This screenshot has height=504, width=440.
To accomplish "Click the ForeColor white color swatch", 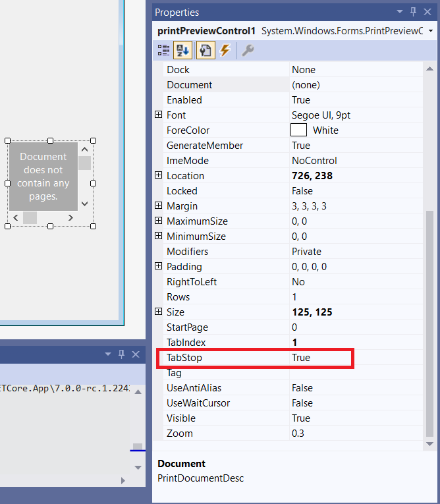I will click(298, 130).
